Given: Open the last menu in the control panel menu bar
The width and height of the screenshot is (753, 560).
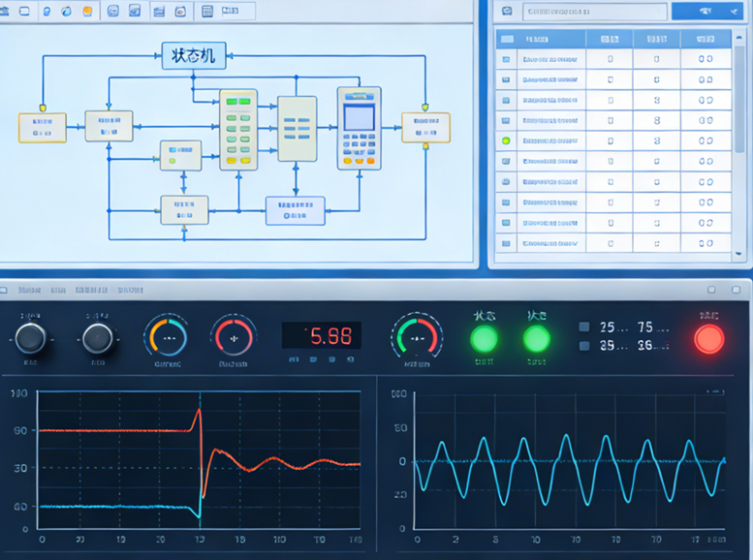Looking at the screenshot, I should coord(129,289).
